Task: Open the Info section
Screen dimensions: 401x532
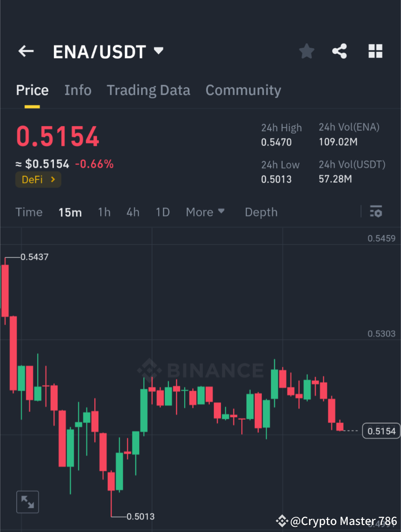Action: (x=78, y=90)
